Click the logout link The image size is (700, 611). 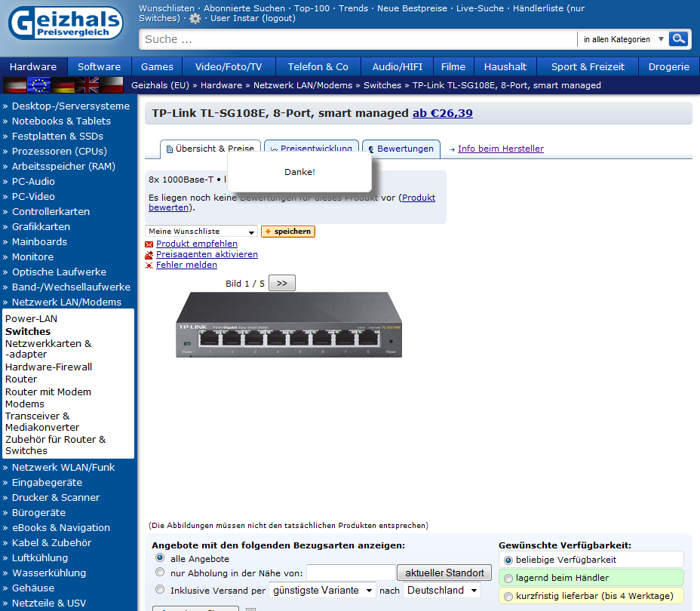278,18
